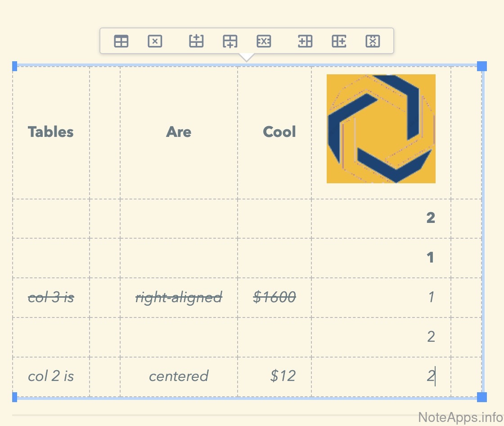Click the delete table icon
Viewport: 504px width, 426px height.
(x=155, y=41)
